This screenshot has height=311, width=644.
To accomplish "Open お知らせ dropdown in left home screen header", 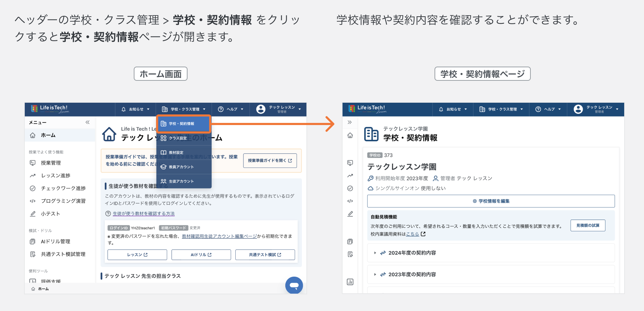I will (x=136, y=109).
